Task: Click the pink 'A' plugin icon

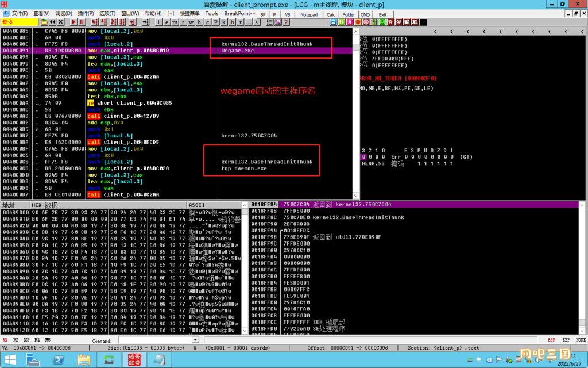Action: coord(350,22)
